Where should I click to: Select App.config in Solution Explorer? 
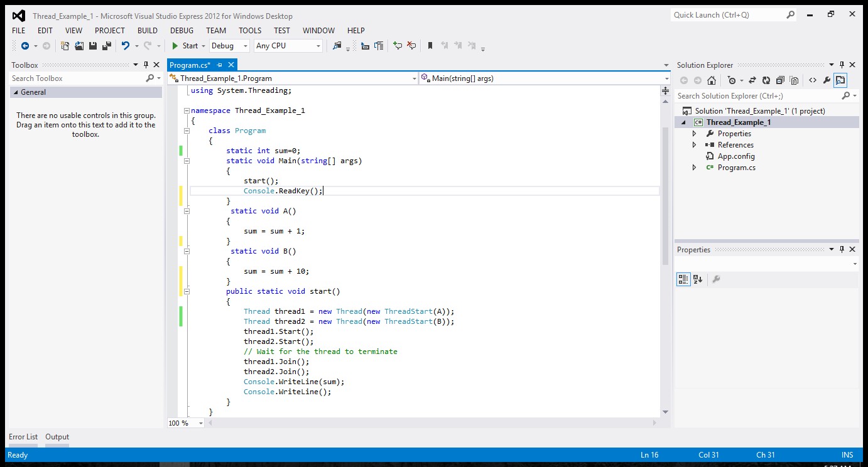(x=736, y=156)
